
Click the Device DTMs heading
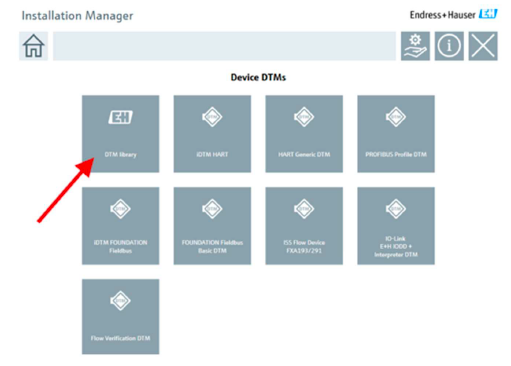[x=258, y=77]
